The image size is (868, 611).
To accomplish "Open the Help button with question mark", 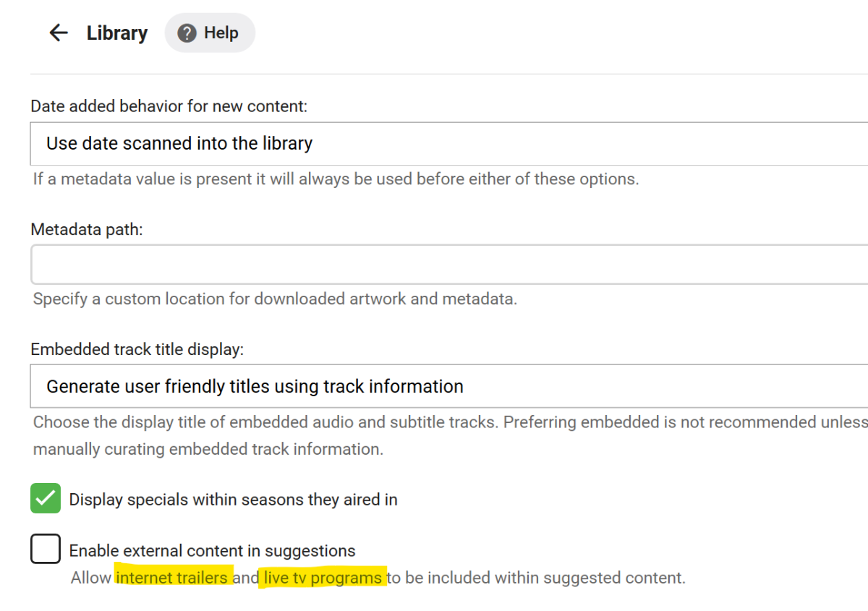I will coord(210,33).
